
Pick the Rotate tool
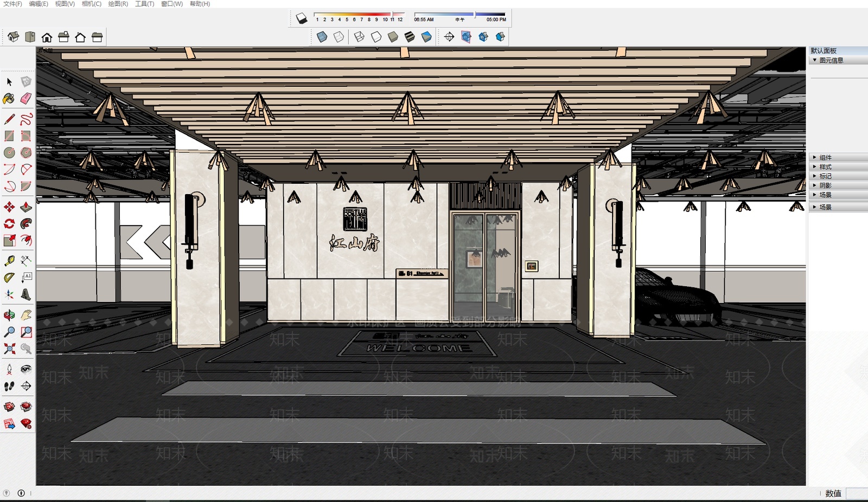point(9,223)
